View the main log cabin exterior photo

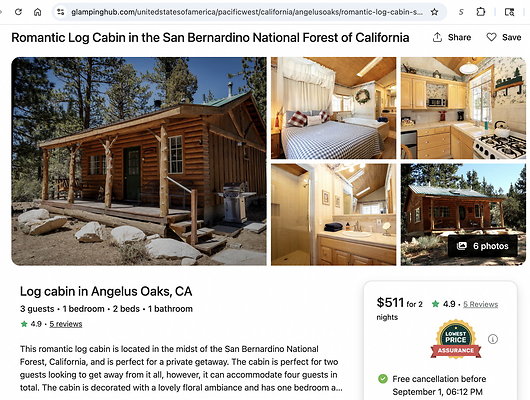click(139, 161)
